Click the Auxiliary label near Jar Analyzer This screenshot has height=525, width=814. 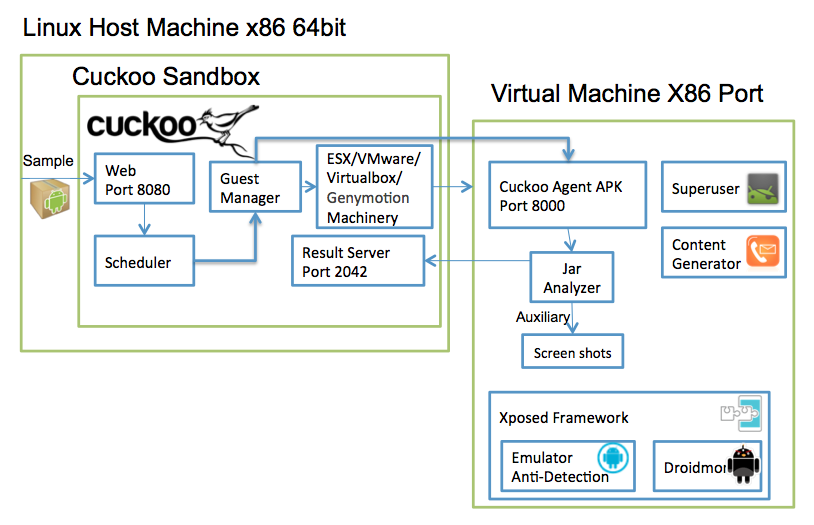[x=542, y=317]
